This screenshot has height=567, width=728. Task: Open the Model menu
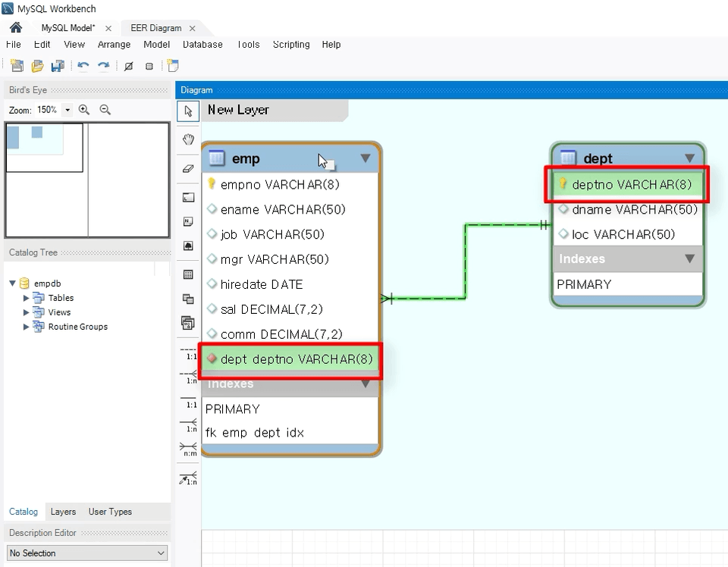pos(156,45)
